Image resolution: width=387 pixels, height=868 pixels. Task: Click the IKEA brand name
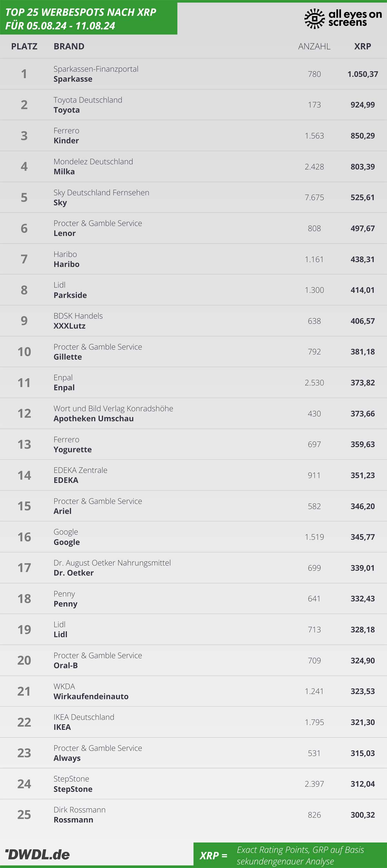tap(62, 727)
